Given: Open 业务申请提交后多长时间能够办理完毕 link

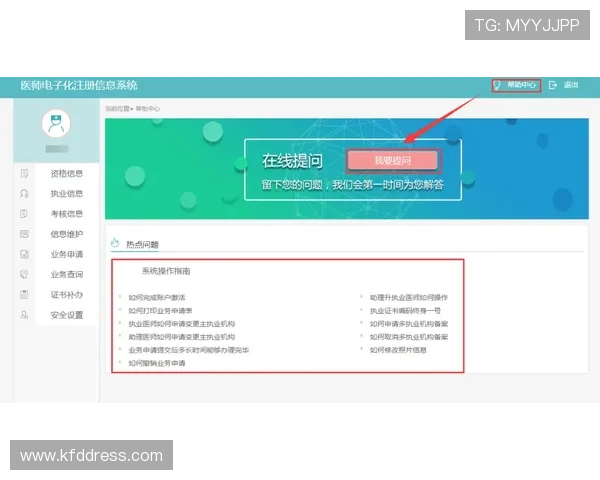Looking at the screenshot, I should pos(189,350).
